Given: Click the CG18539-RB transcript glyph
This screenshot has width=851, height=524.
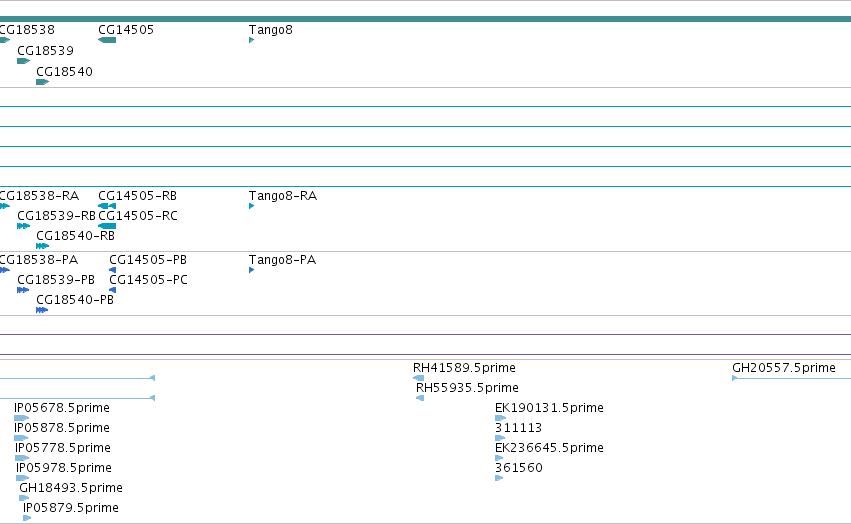Looking at the screenshot, I should click(23, 226).
